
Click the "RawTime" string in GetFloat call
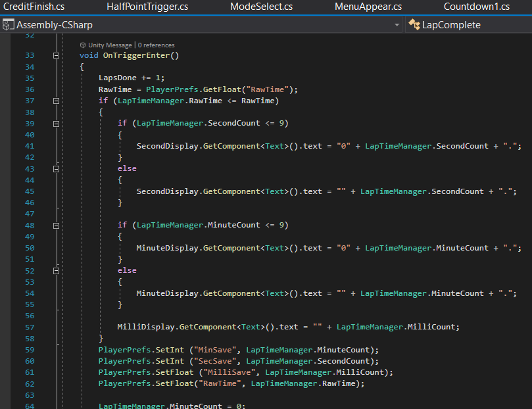[268, 89]
